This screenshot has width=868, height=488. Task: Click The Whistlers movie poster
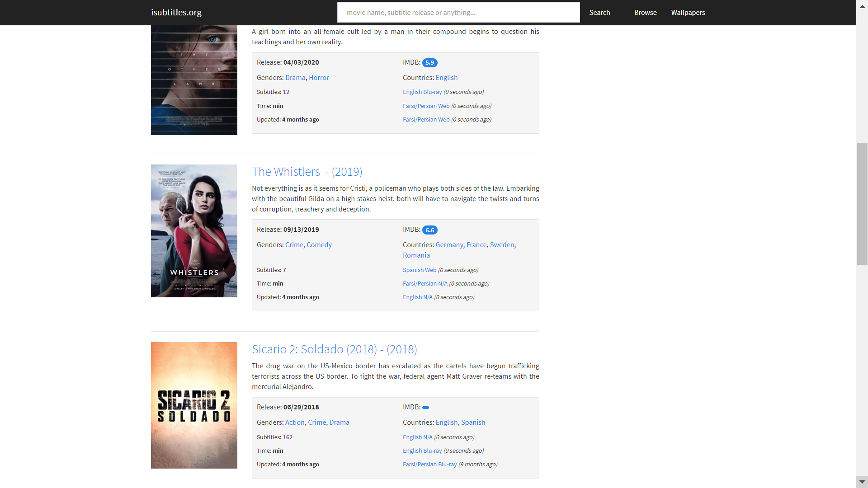pyautogui.click(x=194, y=231)
